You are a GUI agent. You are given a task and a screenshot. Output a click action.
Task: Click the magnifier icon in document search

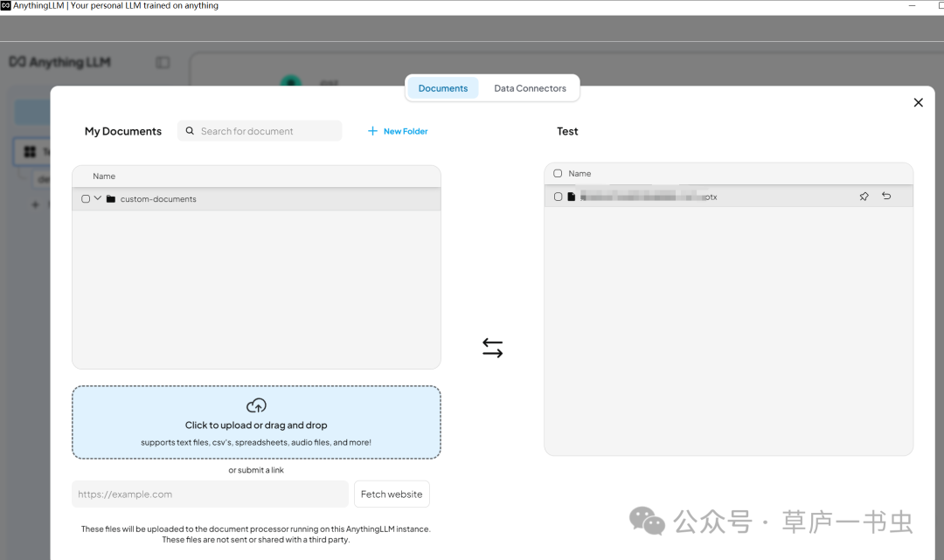point(190,130)
